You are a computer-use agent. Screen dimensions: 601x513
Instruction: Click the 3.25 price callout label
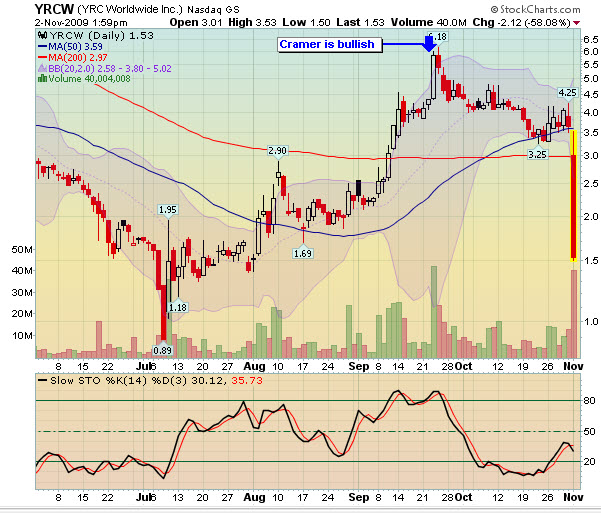tap(537, 155)
